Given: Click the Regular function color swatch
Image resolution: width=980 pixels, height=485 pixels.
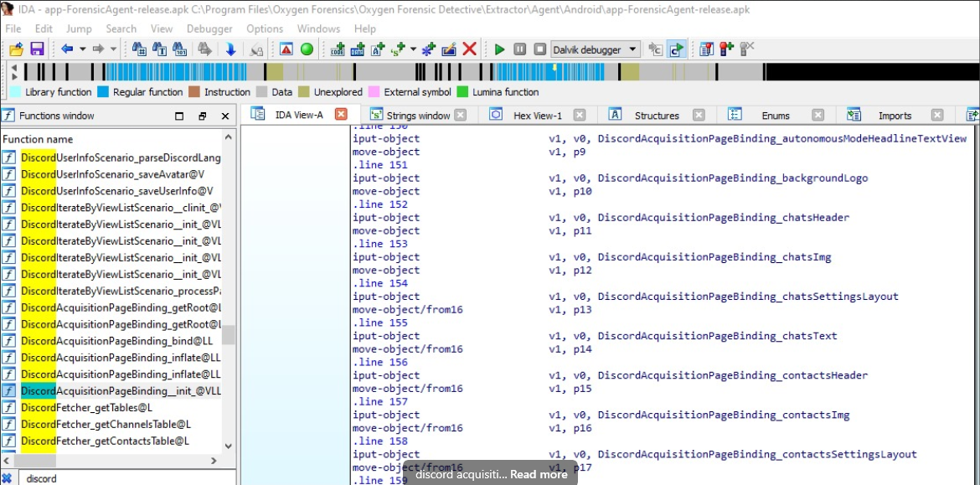Looking at the screenshot, I should 103,92.
